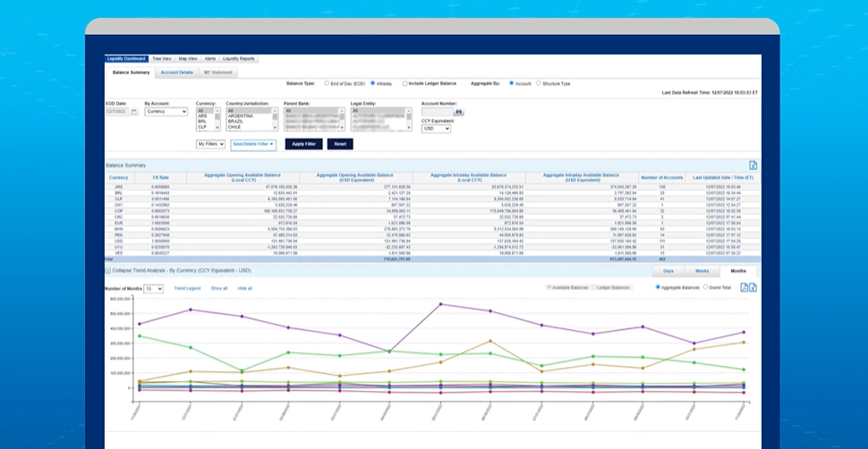Switch to Map View
The width and height of the screenshot is (868, 449).
[x=188, y=59]
